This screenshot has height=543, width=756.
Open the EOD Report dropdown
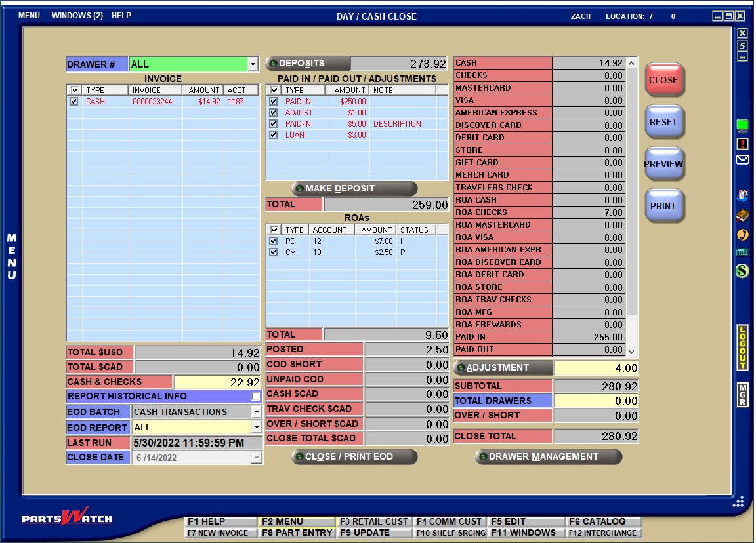(x=256, y=428)
